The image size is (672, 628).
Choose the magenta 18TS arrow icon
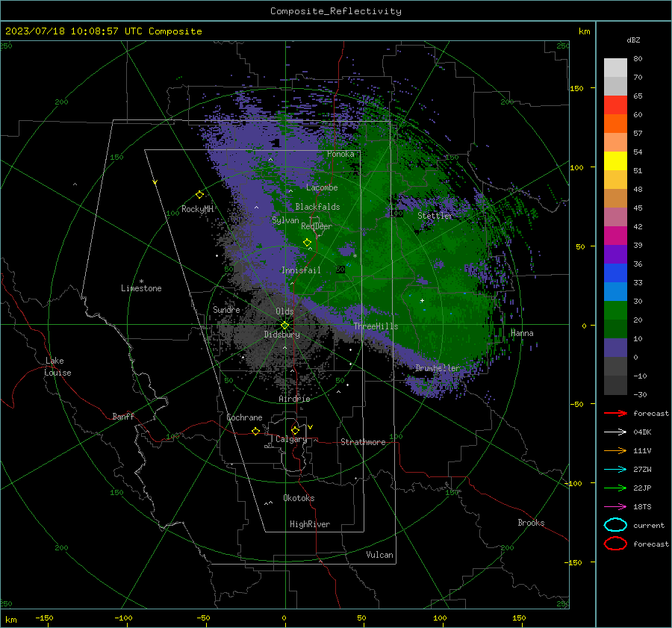coord(615,507)
